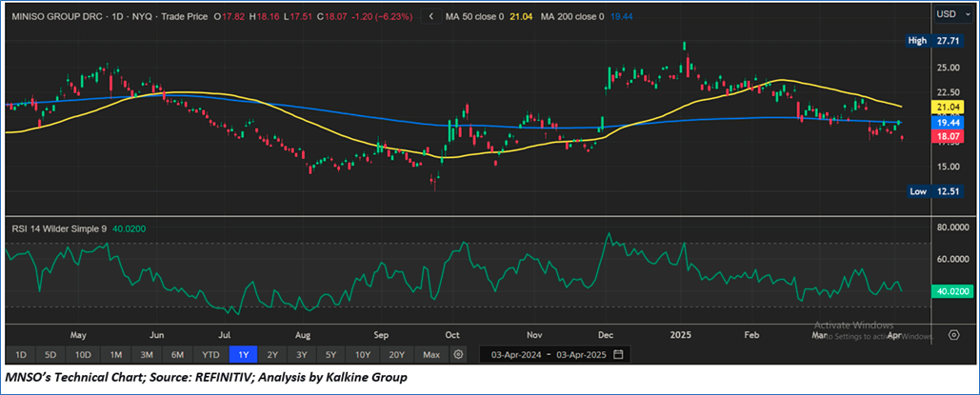This screenshot has height=395, width=980.
Task: Collapse the indicator legend arrow
Action: click(x=431, y=15)
